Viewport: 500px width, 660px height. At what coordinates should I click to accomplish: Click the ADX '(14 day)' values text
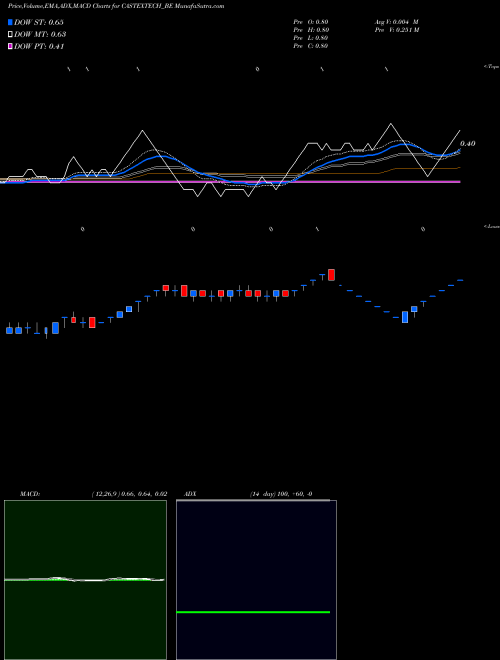pyautogui.click(x=281, y=494)
